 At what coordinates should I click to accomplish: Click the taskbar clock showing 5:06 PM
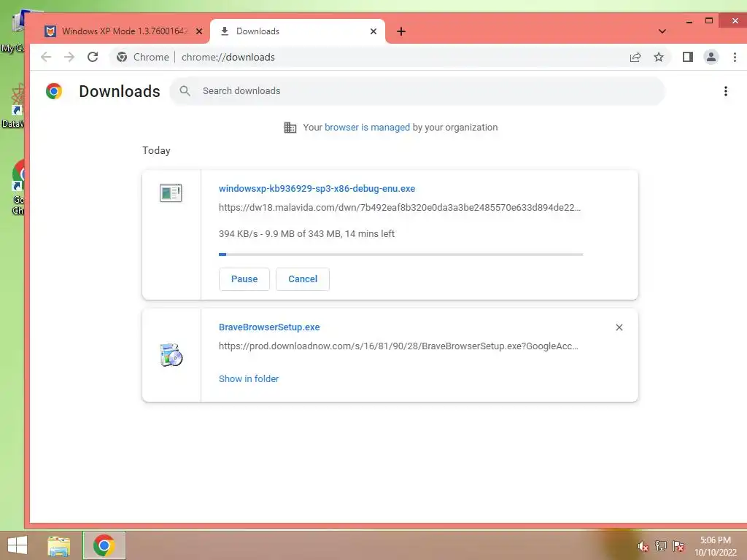(715, 546)
